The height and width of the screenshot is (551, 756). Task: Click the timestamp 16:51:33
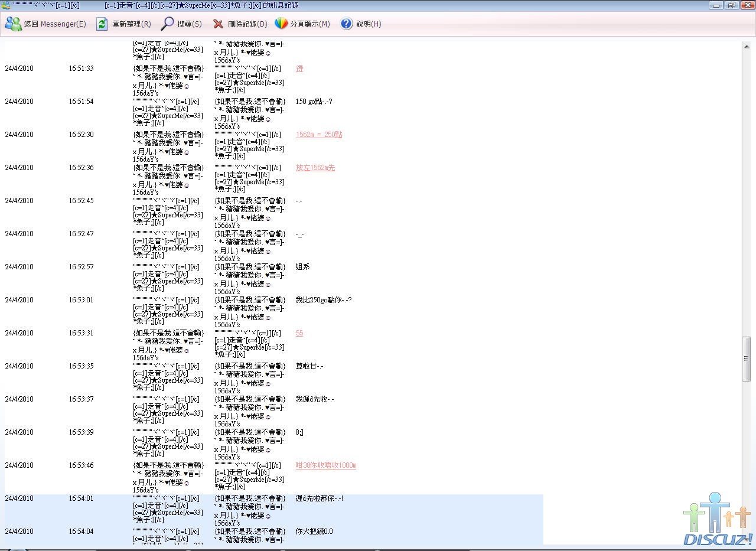81,69
